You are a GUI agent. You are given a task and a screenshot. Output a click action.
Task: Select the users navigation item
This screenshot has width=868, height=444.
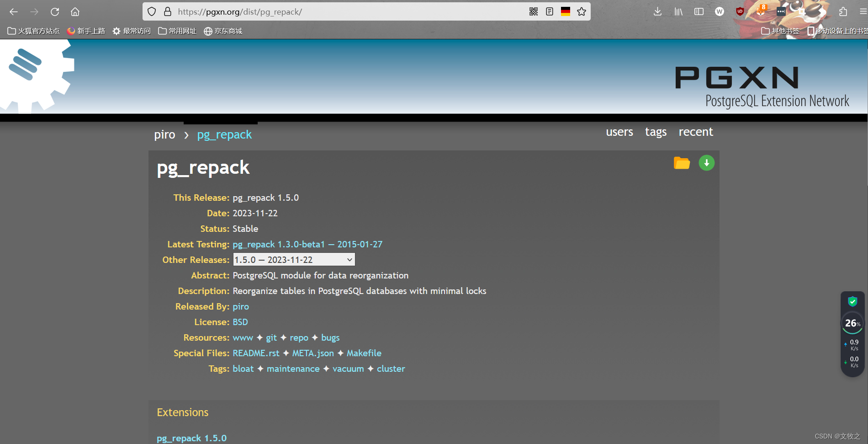pyautogui.click(x=619, y=132)
